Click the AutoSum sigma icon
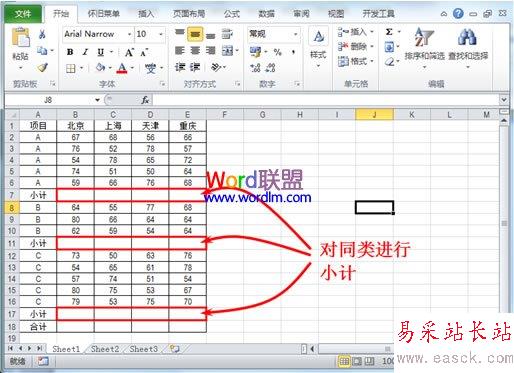Screen dimensions: 514x373 (x=389, y=32)
